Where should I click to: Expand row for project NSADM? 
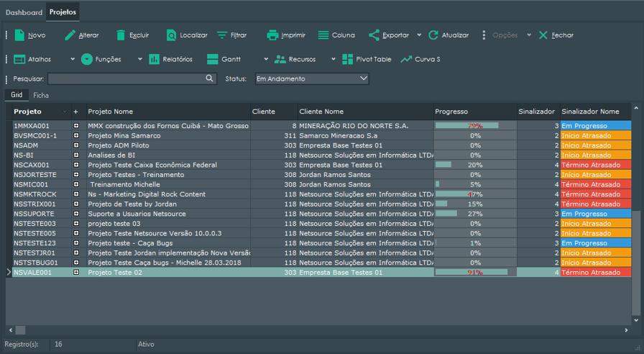click(76, 145)
